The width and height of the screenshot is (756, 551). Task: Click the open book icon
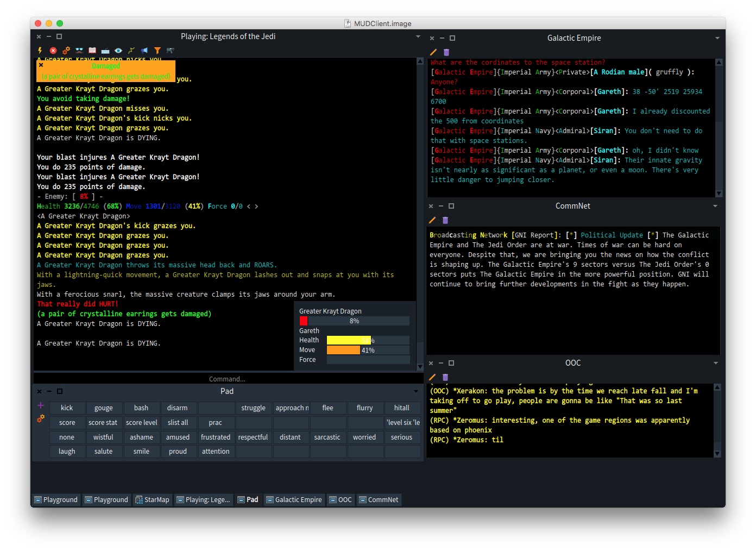click(x=92, y=51)
